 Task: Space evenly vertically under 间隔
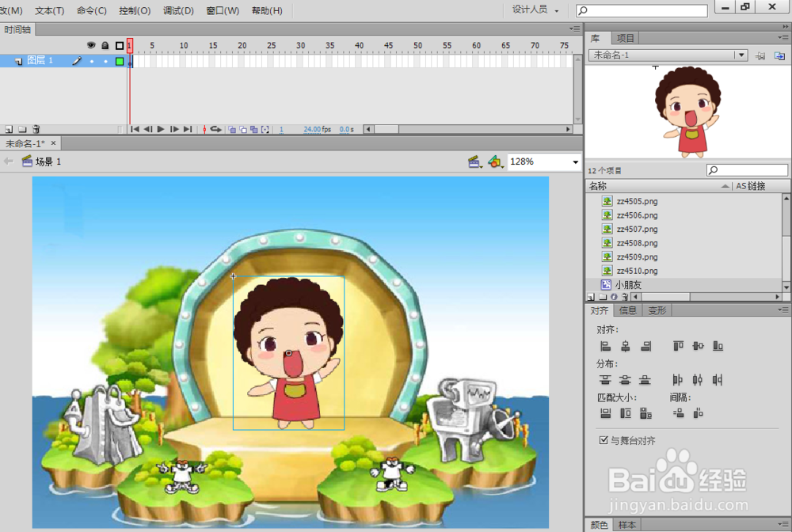(679, 413)
